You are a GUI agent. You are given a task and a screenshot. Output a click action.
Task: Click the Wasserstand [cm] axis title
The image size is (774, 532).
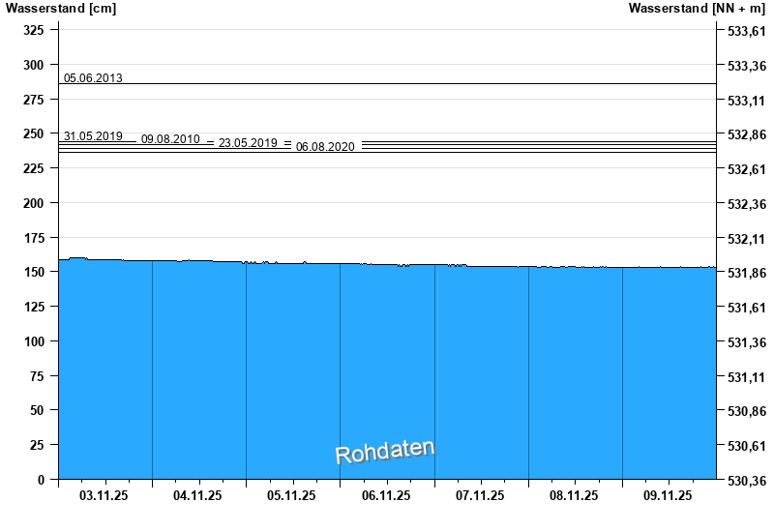[x=61, y=9]
